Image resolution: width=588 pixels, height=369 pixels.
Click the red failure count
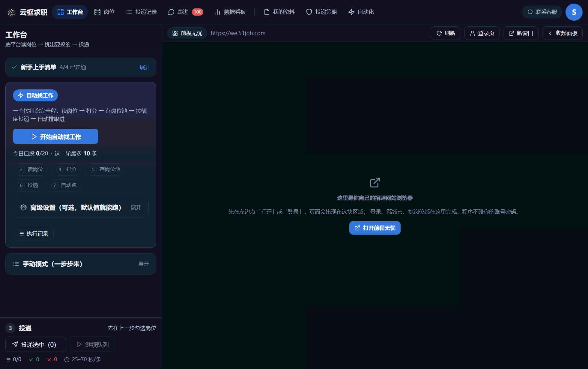pos(52,359)
